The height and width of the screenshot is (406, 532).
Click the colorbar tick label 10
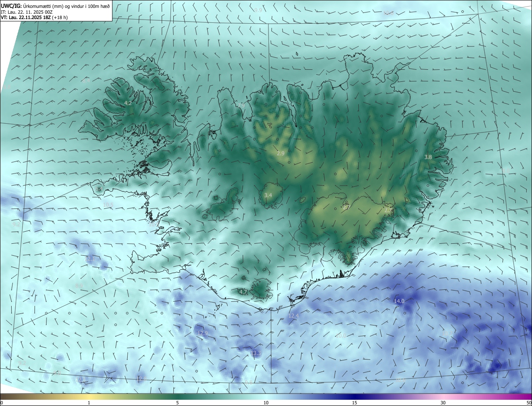[x=266, y=403]
